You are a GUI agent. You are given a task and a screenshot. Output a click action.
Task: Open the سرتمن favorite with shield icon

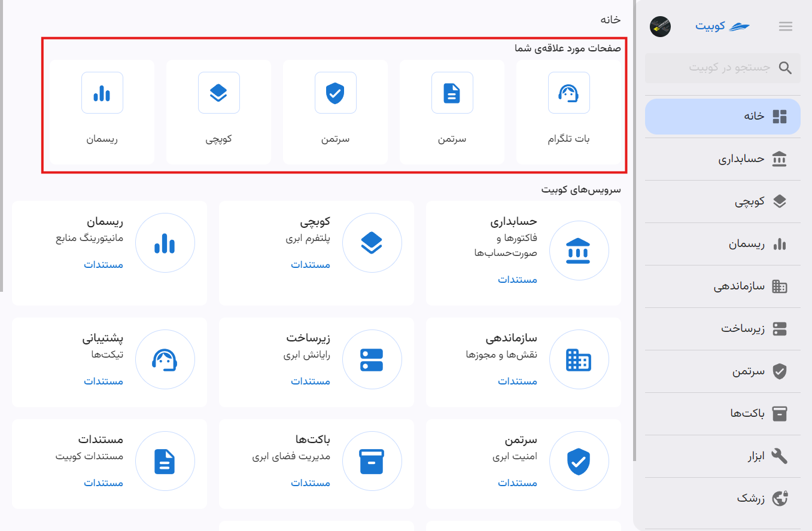click(x=336, y=93)
